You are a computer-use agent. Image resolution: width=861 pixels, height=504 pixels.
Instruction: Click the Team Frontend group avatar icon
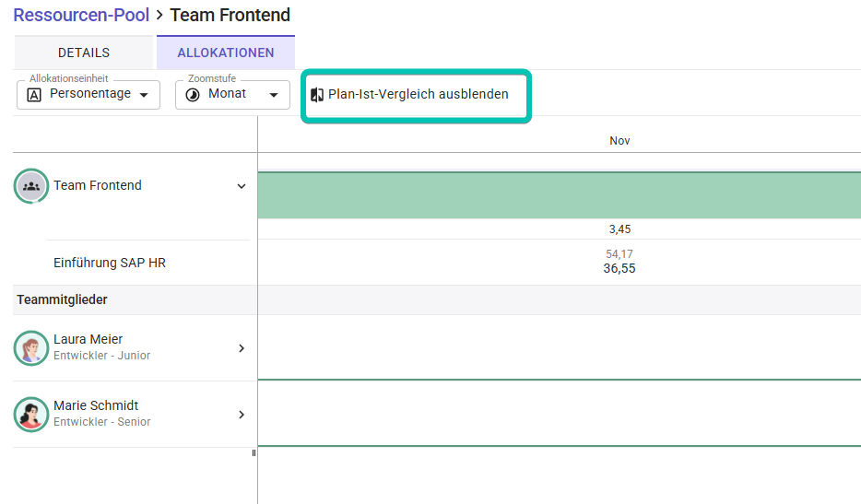pos(31,186)
